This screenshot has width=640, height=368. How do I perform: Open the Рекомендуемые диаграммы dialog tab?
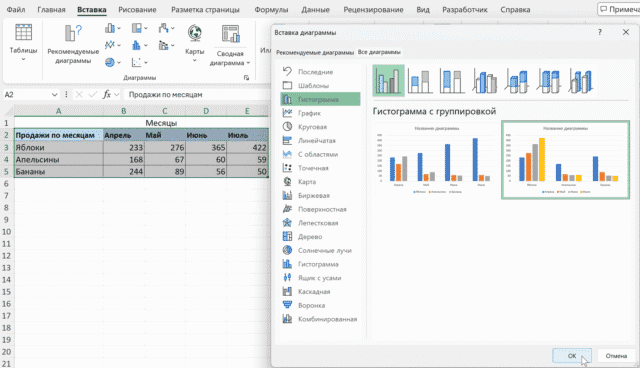(315, 53)
